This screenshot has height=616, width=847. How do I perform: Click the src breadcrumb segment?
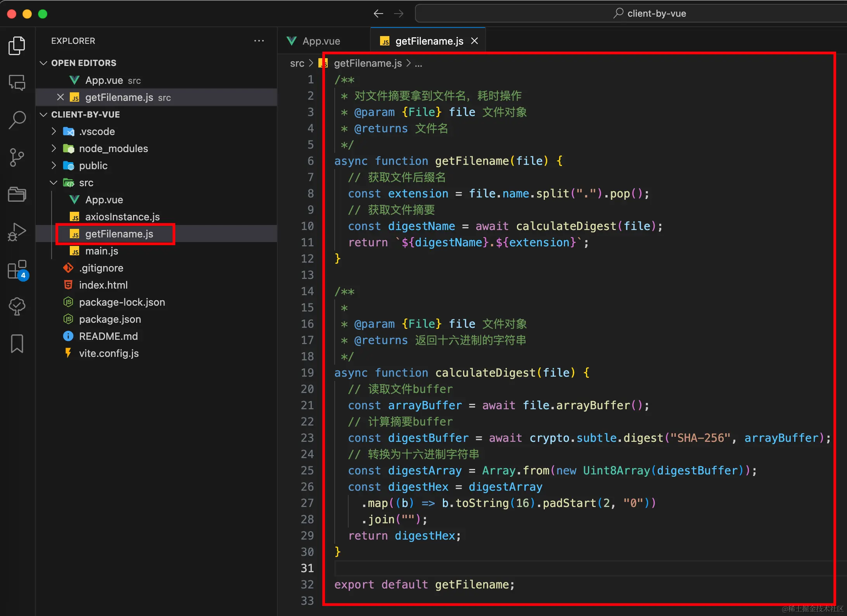coord(297,63)
